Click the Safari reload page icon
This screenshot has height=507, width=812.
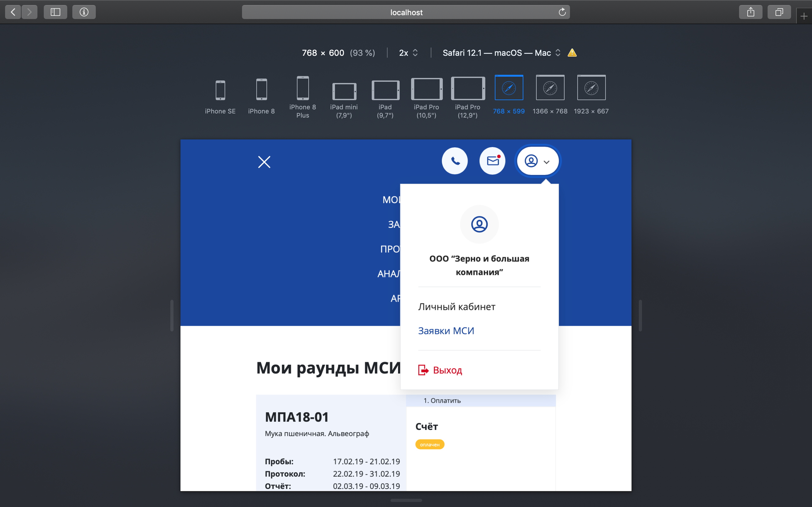pos(562,12)
